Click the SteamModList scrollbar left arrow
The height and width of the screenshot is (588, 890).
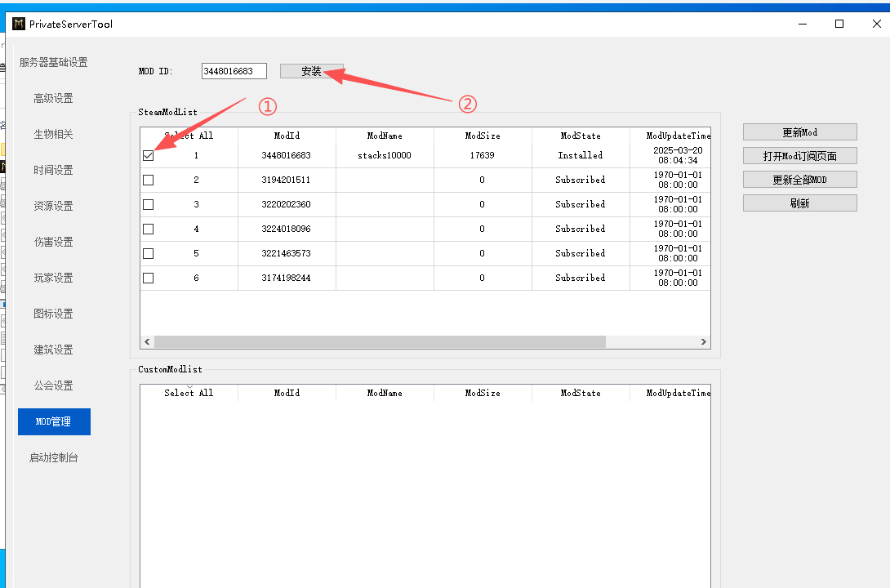click(148, 342)
